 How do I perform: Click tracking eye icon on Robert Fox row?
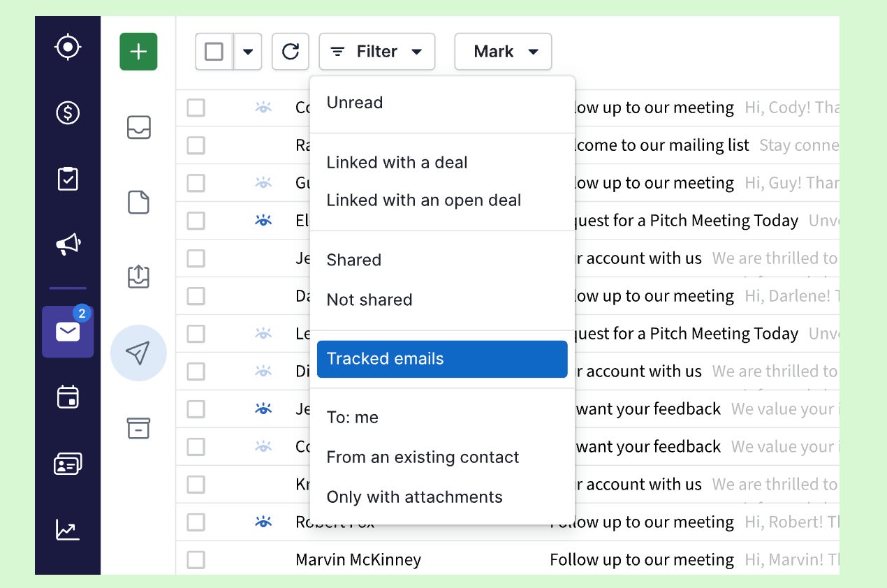coord(263,522)
